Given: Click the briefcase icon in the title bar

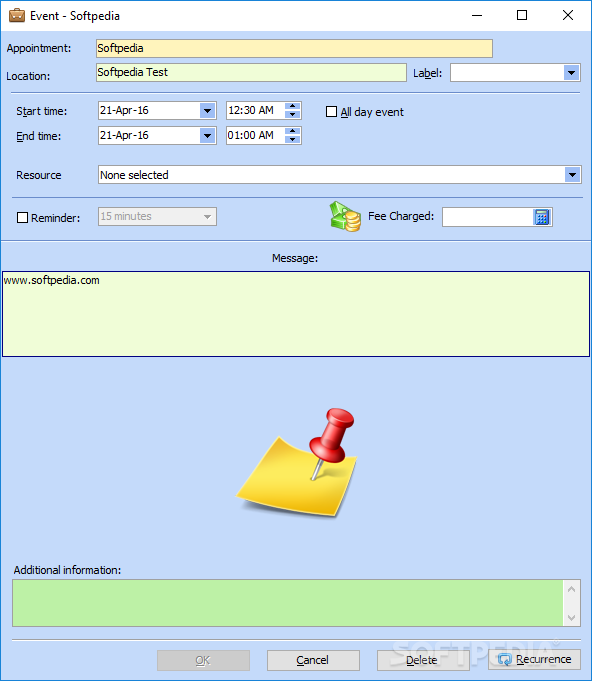Looking at the screenshot, I should point(17,16).
